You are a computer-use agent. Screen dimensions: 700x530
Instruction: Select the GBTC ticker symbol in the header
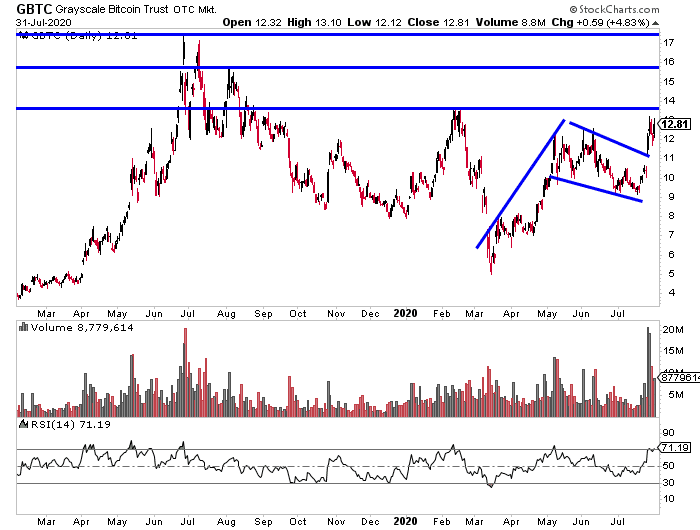pyautogui.click(x=34, y=9)
